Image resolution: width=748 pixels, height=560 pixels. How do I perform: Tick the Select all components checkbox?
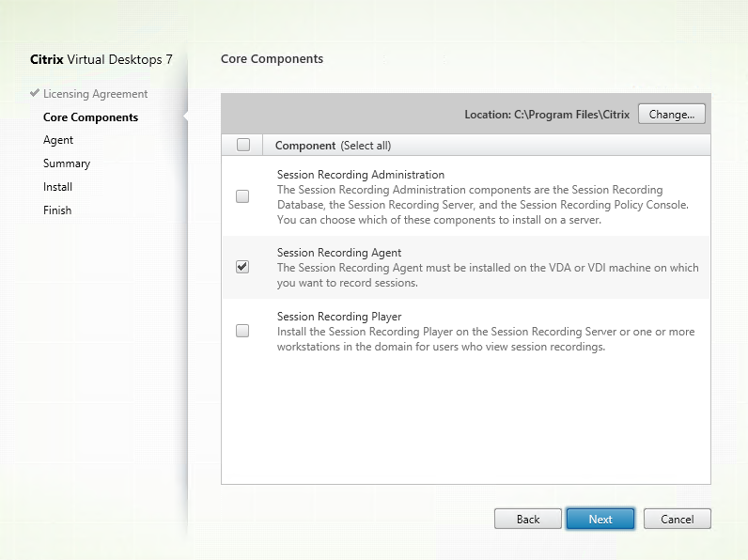coord(243,145)
